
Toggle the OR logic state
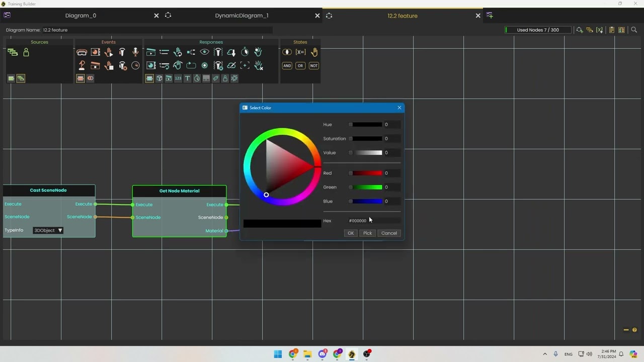[x=300, y=66]
